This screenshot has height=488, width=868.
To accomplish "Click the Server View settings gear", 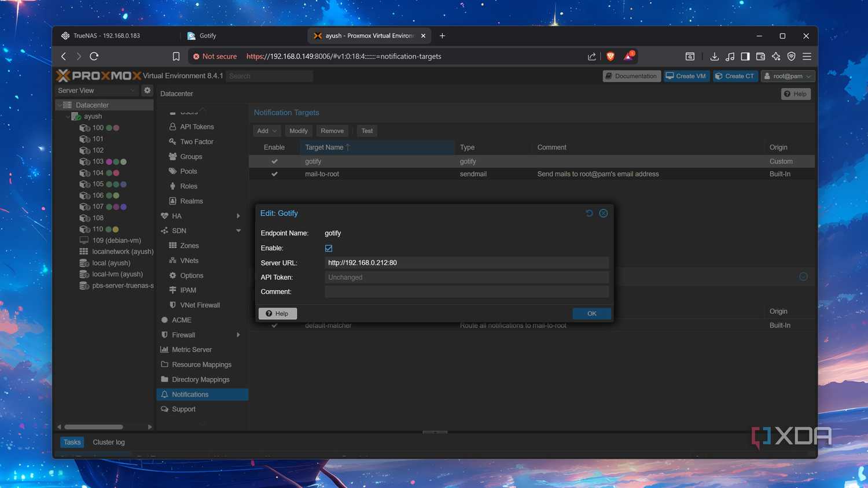I will pos(147,90).
